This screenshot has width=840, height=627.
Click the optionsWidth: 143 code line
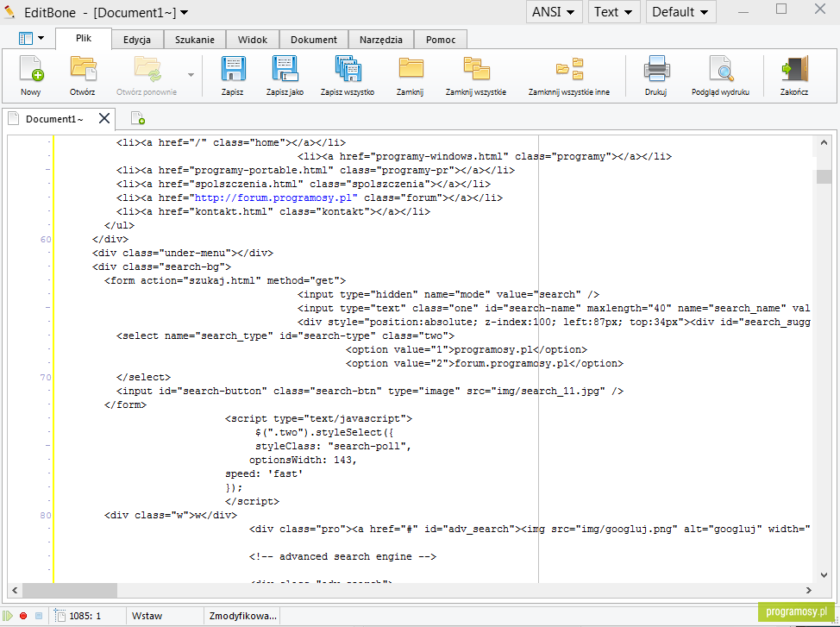pos(303,460)
